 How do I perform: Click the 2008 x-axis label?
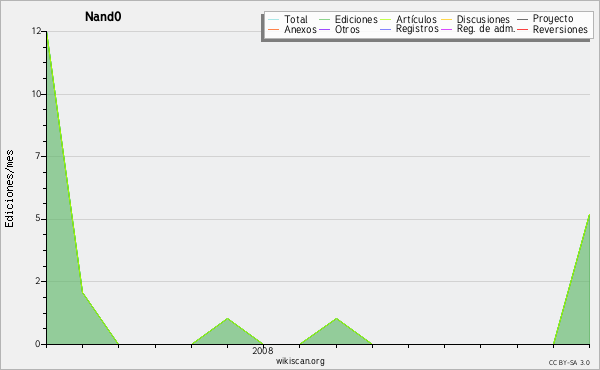[262, 350]
